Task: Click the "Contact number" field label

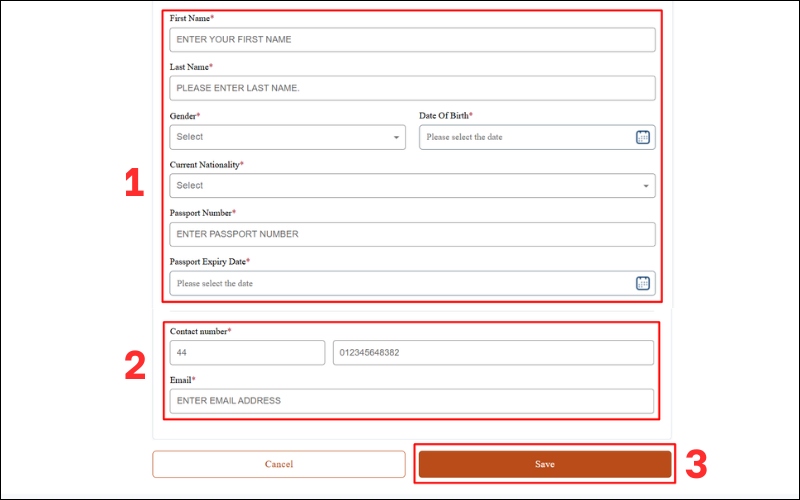Action: pyautogui.click(x=199, y=331)
